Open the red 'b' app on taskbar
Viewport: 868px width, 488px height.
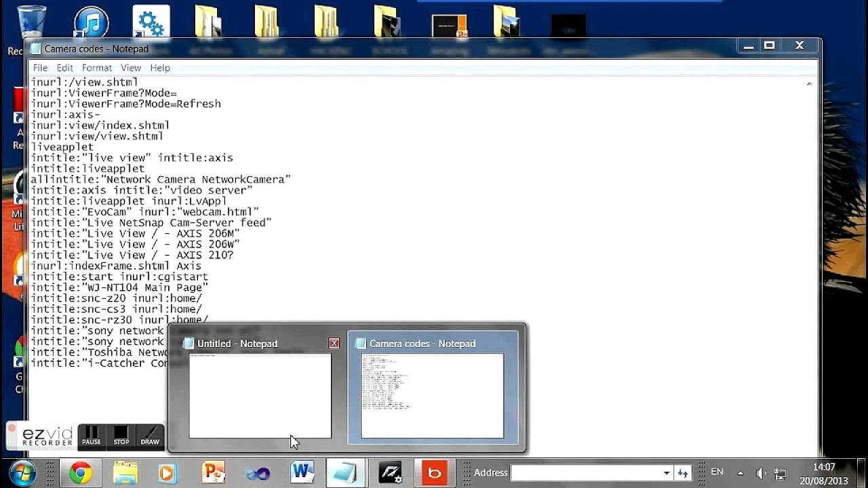tap(434, 473)
